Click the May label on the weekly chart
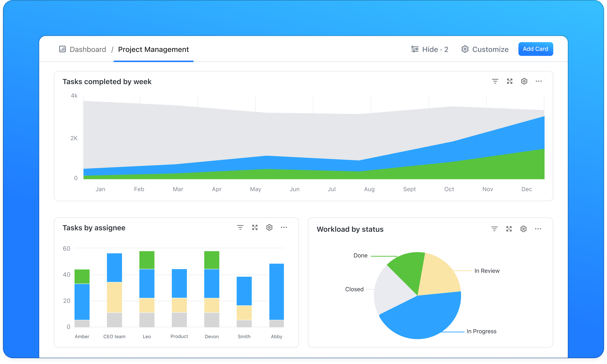The width and height of the screenshot is (607, 364). coord(255,189)
